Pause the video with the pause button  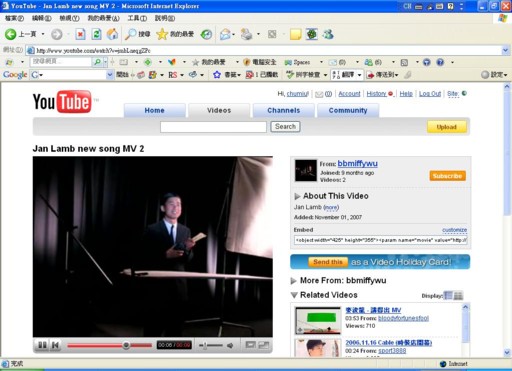pos(42,345)
